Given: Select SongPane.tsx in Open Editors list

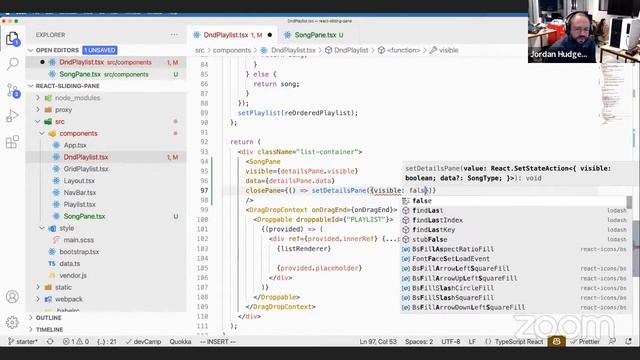Looking at the screenshot, I should tap(105, 74).
